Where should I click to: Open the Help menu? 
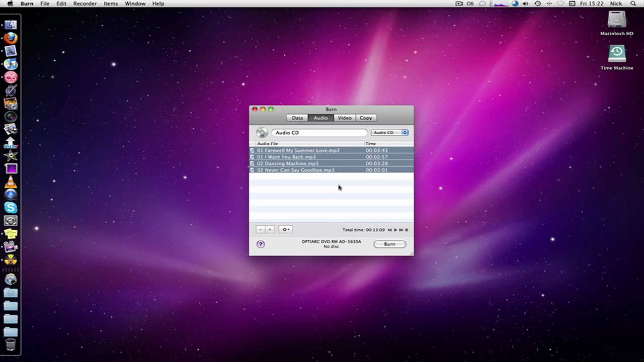coord(158,4)
